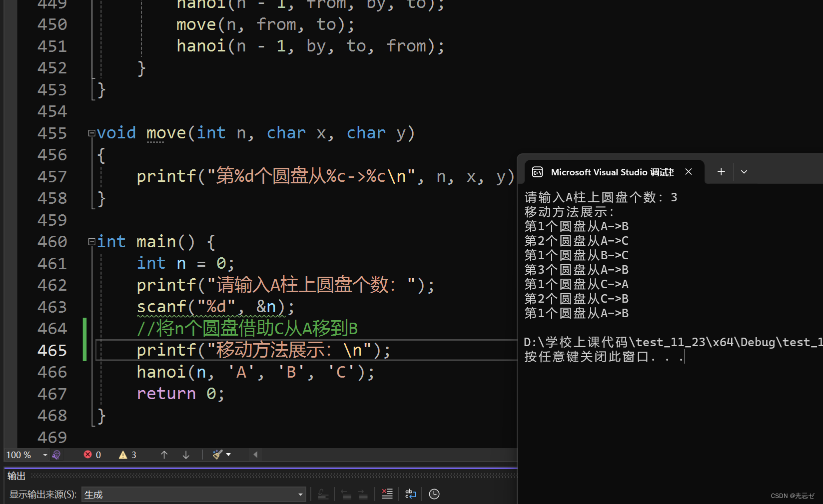823x504 pixels.
Task: Click the yellow warnings count icon
Action: pos(123,455)
